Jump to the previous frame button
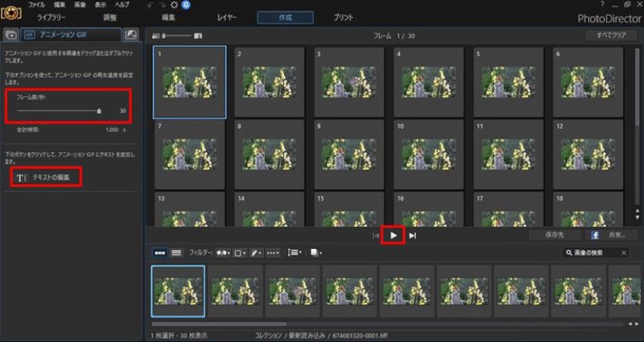 (376, 235)
